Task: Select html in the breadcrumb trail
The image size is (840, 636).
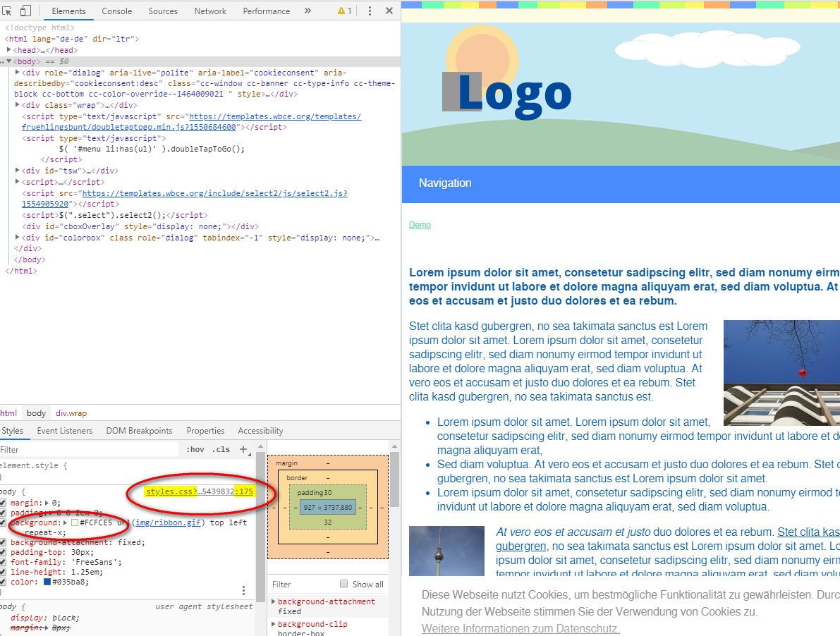Action: click(8, 412)
